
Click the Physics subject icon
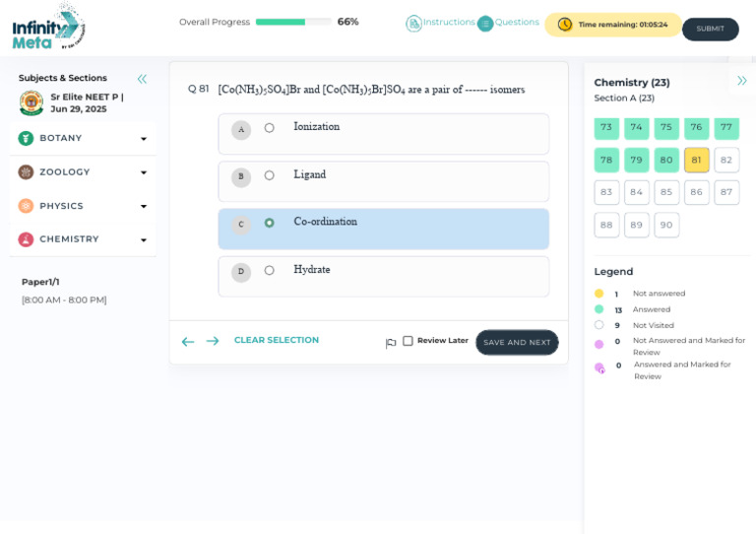coord(26,206)
